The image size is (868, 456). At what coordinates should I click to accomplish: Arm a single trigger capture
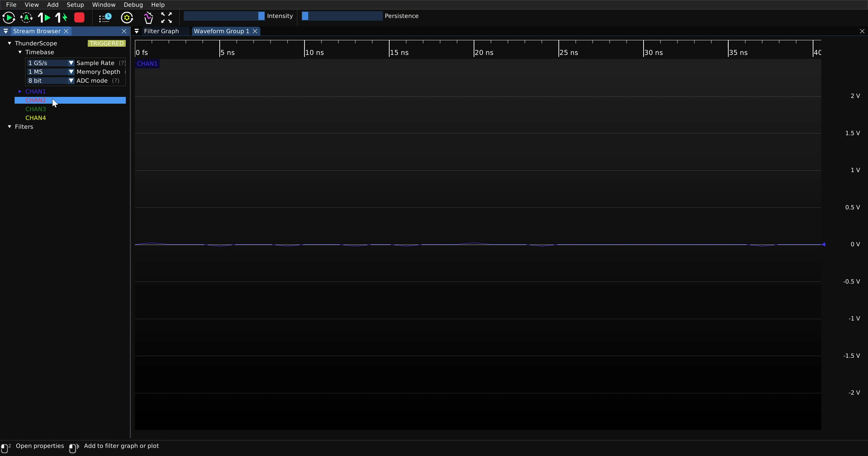(44, 18)
